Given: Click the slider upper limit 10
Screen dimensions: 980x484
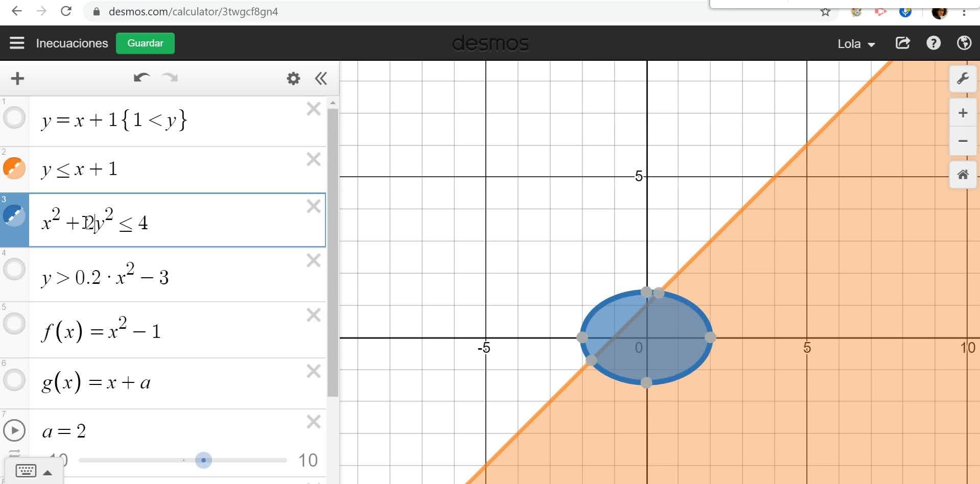Looking at the screenshot, I should tap(308, 461).
